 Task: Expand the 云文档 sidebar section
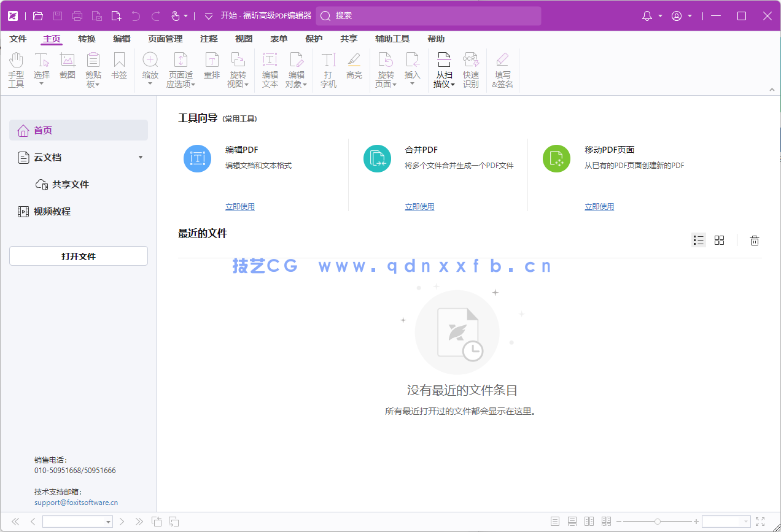(140, 157)
